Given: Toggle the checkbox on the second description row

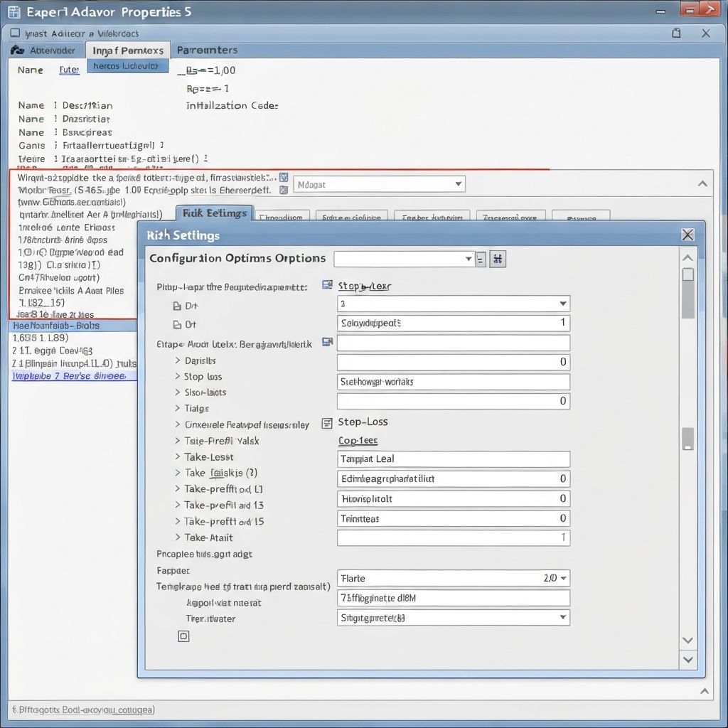Looking at the screenshot, I should pos(284,189).
